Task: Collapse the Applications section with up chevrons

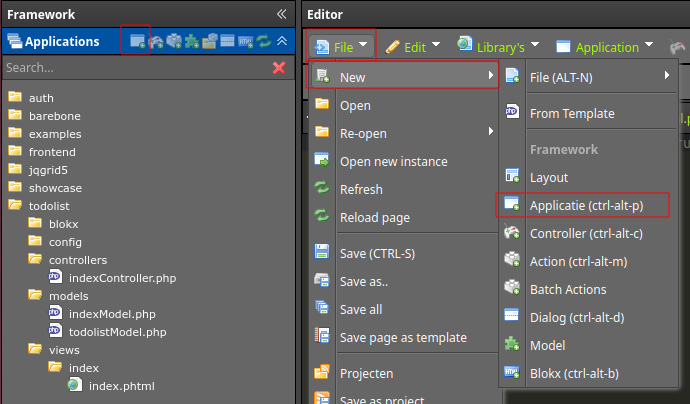Action: (282, 41)
